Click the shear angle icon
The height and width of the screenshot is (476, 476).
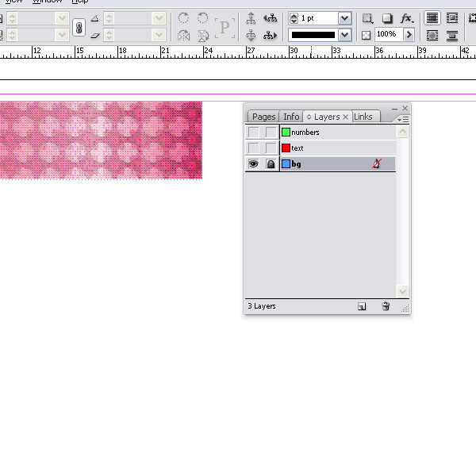pyautogui.click(x=95, y=36)
